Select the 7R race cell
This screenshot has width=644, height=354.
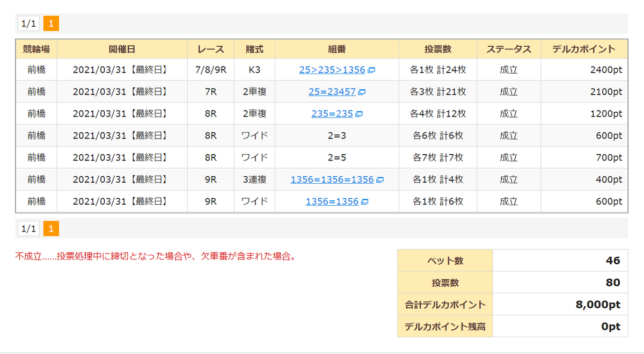211,92
